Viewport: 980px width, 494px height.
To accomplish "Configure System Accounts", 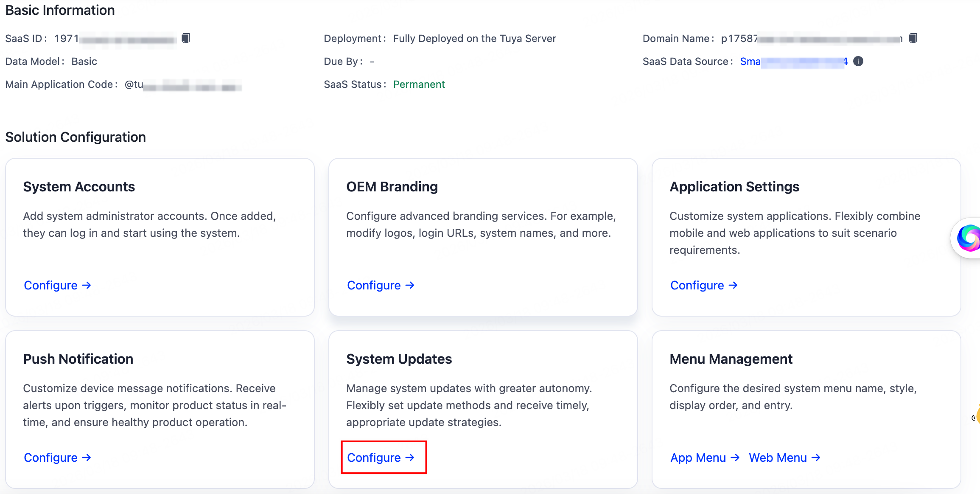I will 51,285.
